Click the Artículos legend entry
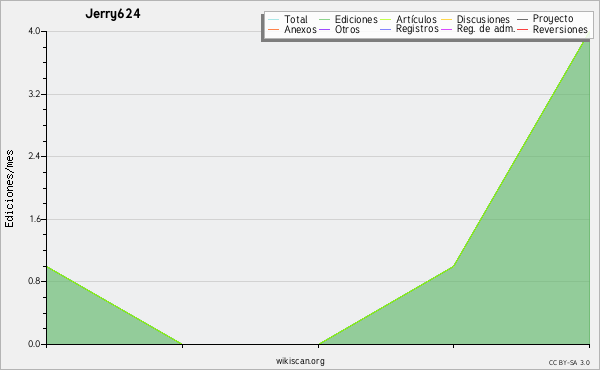The height and width of the screenshot is (370, 600). (x=408, y=19)
